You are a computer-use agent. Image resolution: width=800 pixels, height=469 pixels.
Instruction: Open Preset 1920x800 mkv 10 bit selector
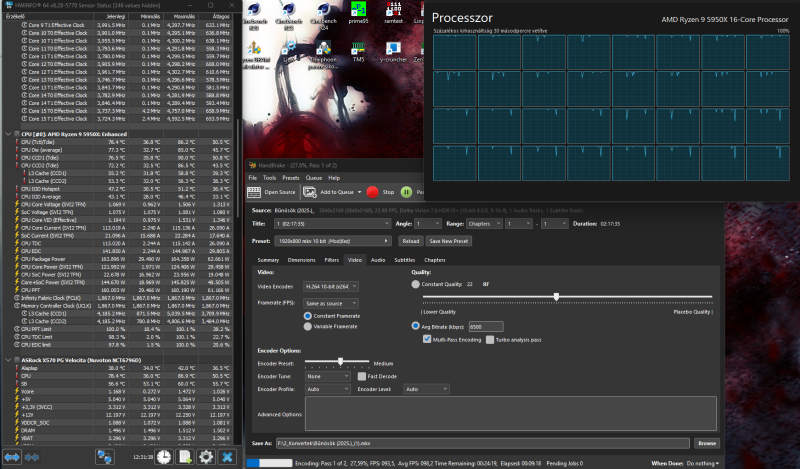(335, 241)
